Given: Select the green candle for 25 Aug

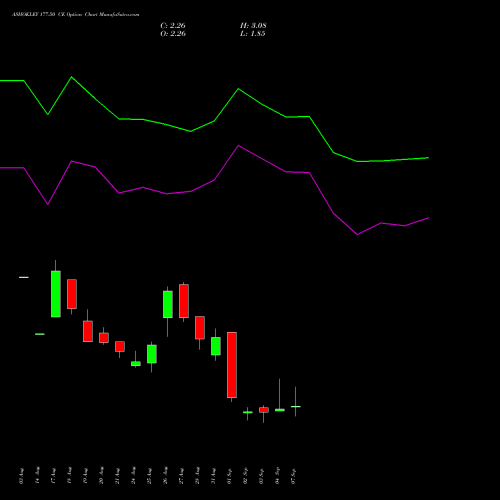Looking at the screenshot, I should pyautogui.click(x=152, y=354).
